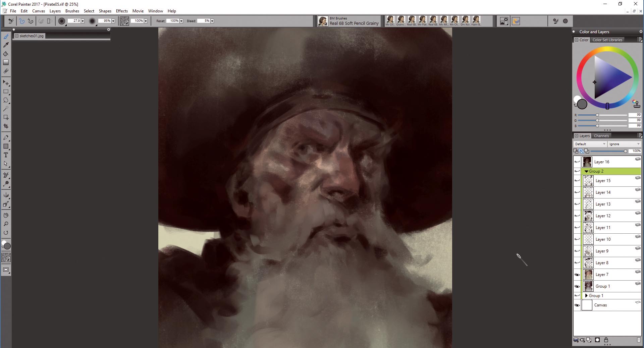The image size is (644, 348).
Task: Select the Dodge tool
Action: click(6, 184)
